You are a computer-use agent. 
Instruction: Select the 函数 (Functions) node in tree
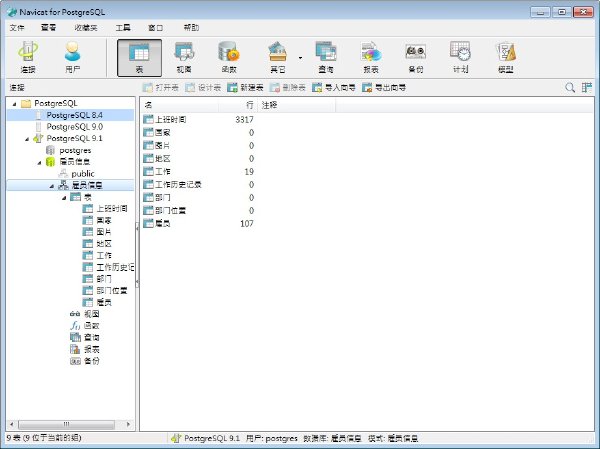(x=91, y=326)
